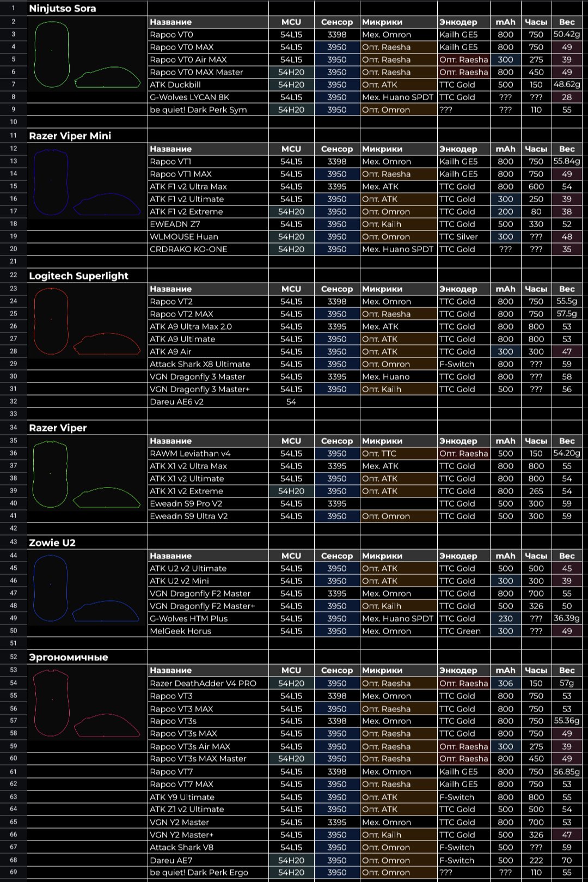Viewport: 588px width, 882px height.
Task: Click the 'Dareu AE7' name cell
Action: [209, 860]
